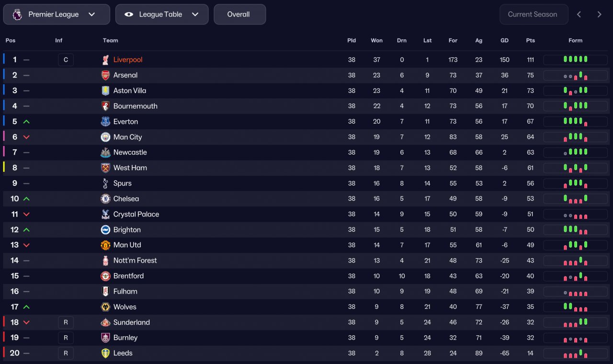
Task: Open the Premier League competition dropdown
Action: tap(57, 14)
